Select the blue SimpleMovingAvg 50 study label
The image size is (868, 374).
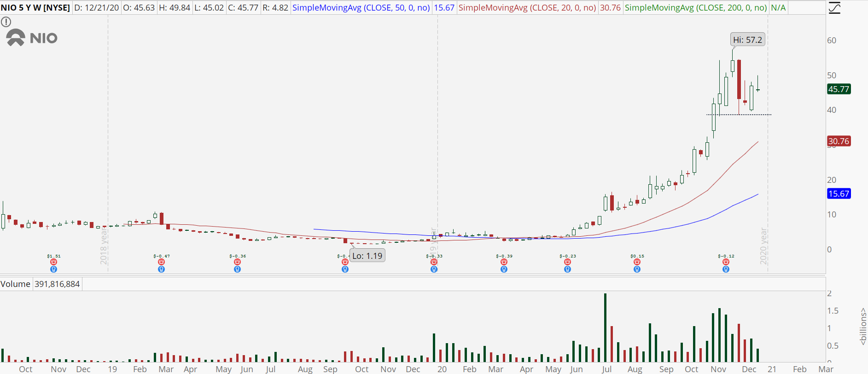coord(361,8)
